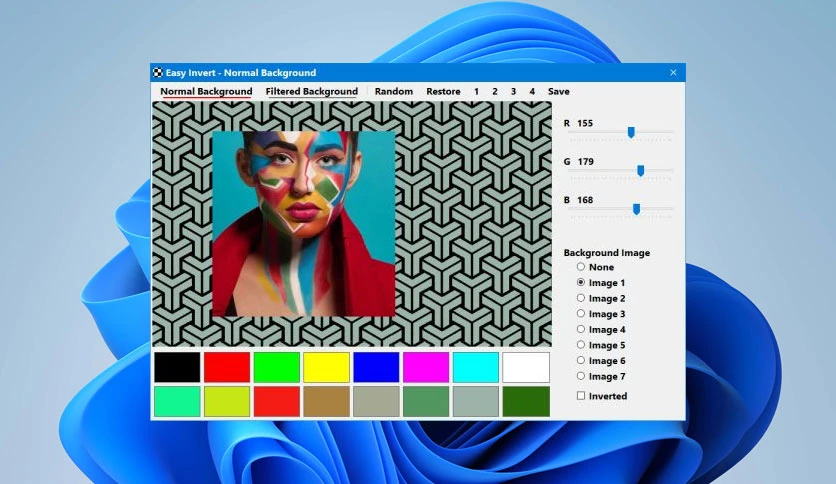Pick the tan brown color swatch

pyautogui.click(x=326, y=401)
